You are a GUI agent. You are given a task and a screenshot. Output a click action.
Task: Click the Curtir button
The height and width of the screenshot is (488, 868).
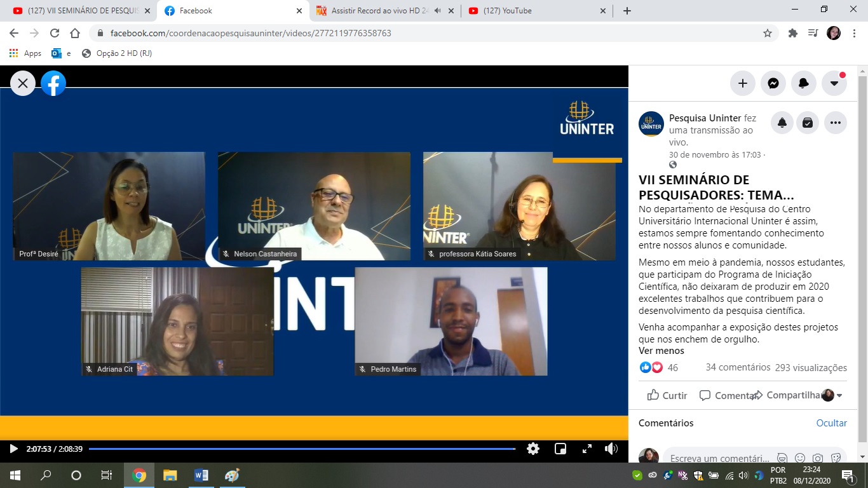coord(667,395)
